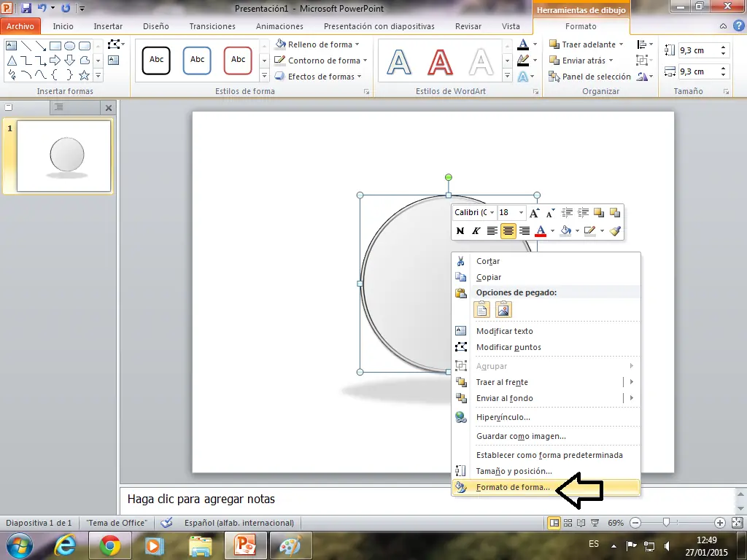Click the shape height 9,3 cm field
747x560 pixels.
[698, 50]
